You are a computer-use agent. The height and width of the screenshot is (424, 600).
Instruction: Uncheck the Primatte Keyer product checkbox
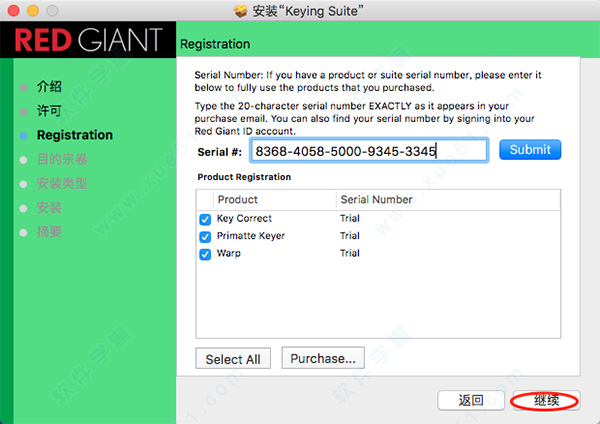coord(205,237)
